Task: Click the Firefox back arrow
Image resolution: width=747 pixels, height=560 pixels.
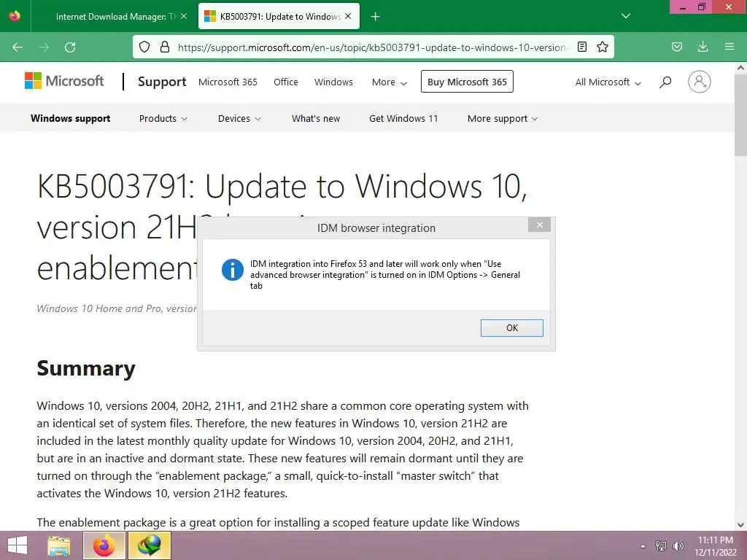Action: point(18,47)
